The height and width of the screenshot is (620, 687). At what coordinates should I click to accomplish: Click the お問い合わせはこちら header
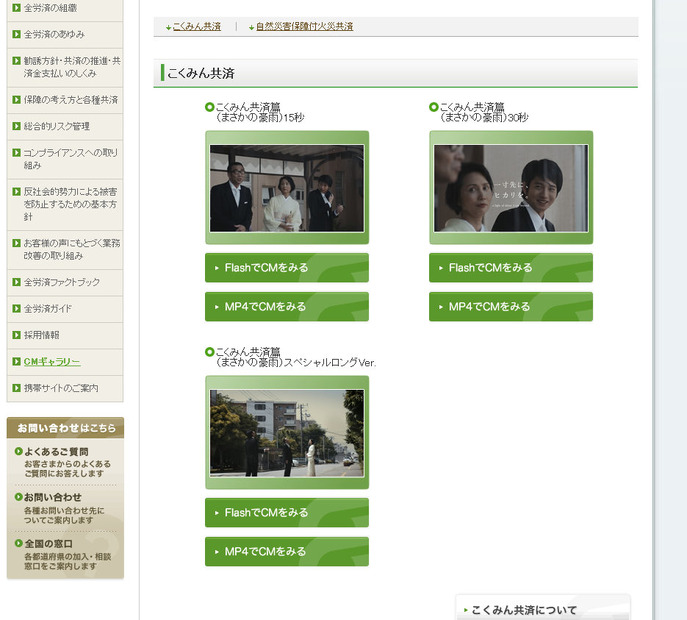(65, 428)
